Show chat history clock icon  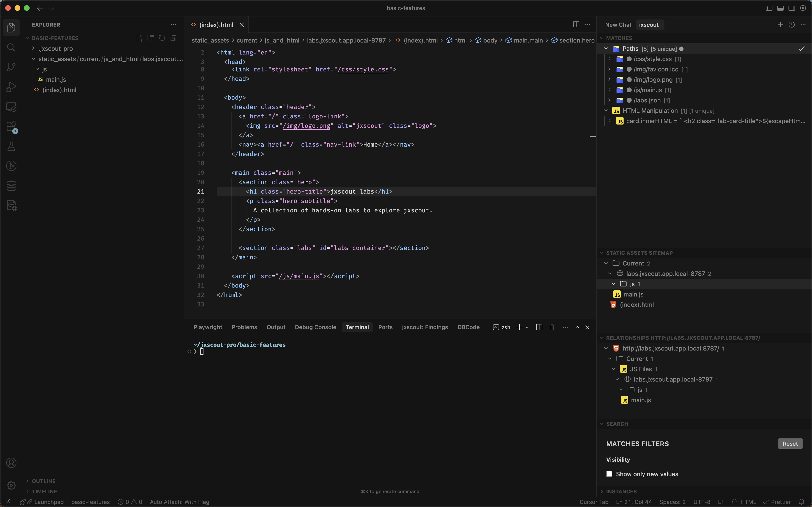coord(792,25)
